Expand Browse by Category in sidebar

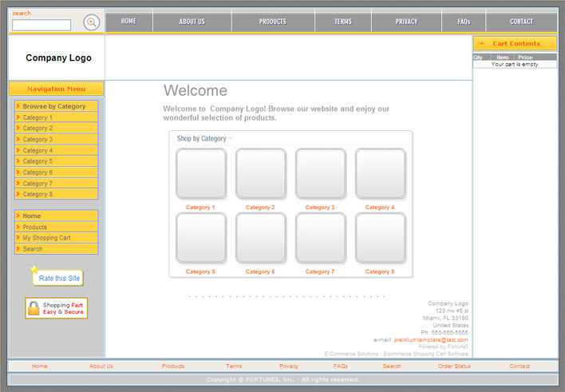56,106
